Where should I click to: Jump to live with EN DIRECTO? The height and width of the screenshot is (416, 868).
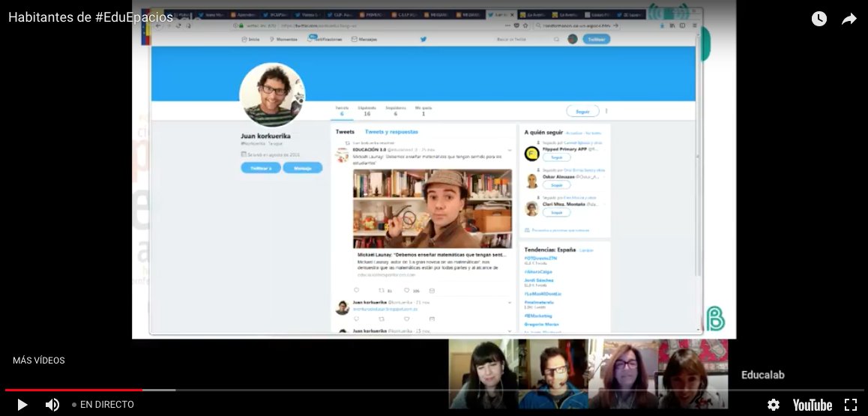103,405
